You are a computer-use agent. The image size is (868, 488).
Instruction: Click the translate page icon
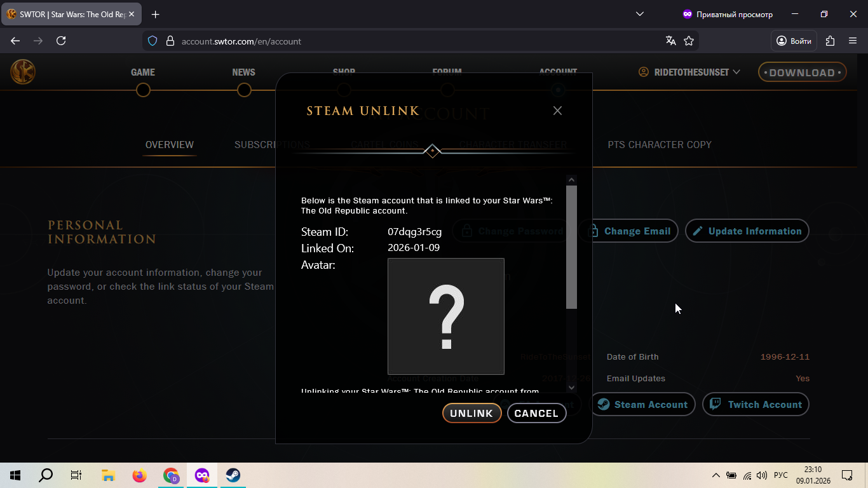point(670,41)
